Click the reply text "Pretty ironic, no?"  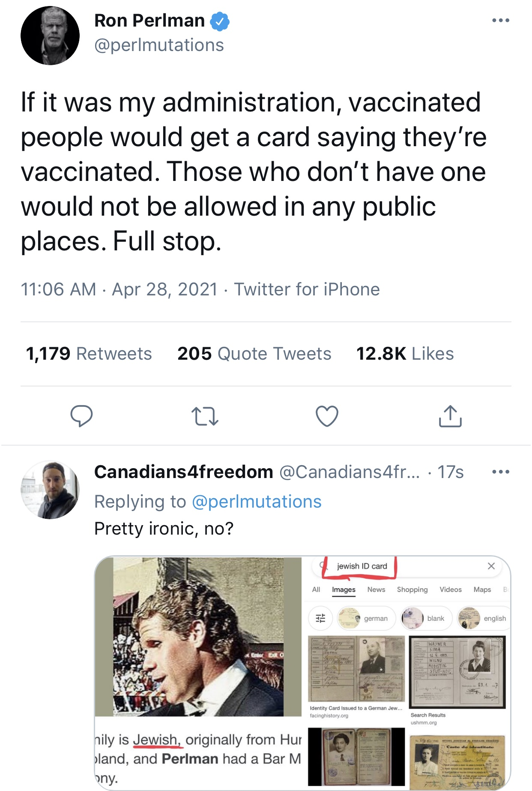164,529
